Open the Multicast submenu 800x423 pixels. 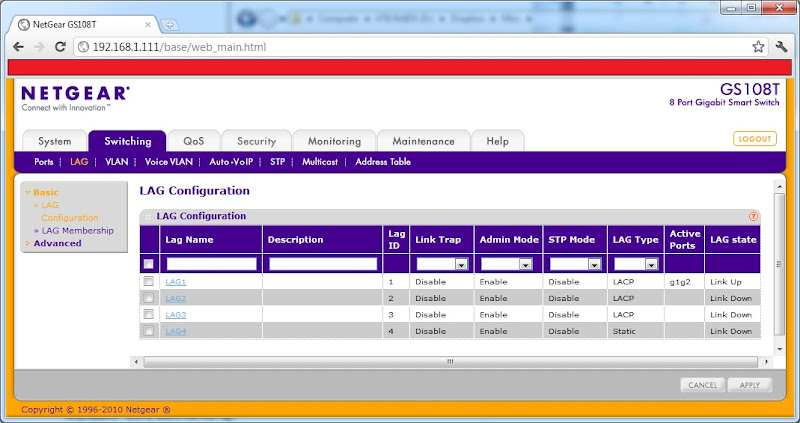[x=320, y=162]
